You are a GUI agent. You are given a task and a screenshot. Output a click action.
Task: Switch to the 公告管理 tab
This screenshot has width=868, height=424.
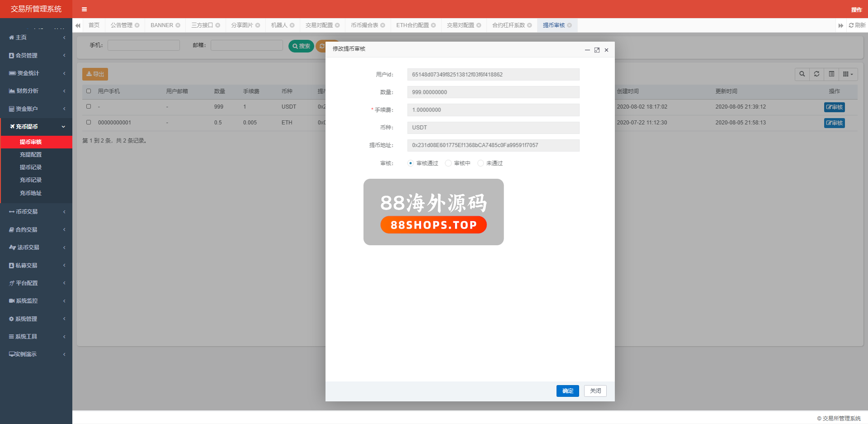(x=121, y=25)
